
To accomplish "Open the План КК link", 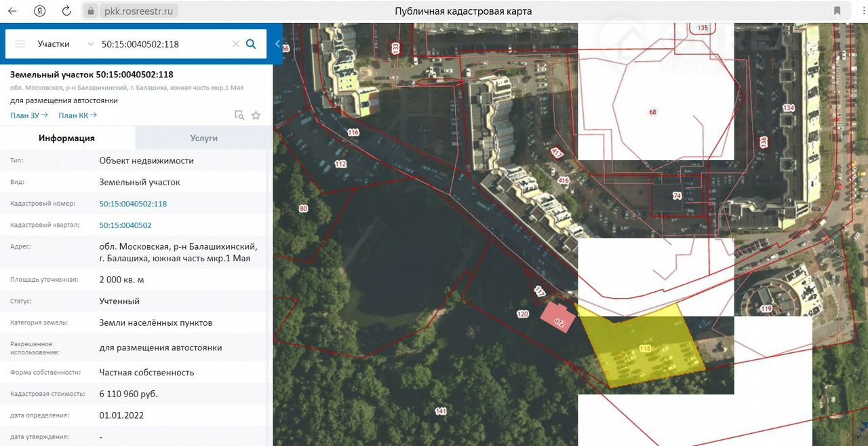I will [77, 115].
